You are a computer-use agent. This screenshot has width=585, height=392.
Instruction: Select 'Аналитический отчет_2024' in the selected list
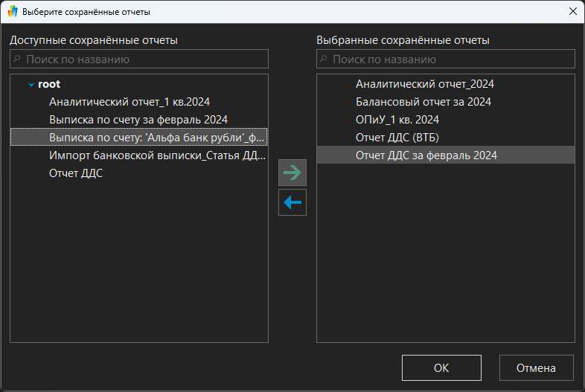click(424, 84)
